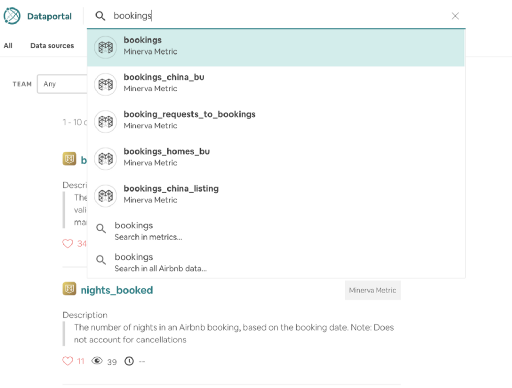Click the clock icon on nights_booked
512x388 pixels.
[x=129, y=361]
